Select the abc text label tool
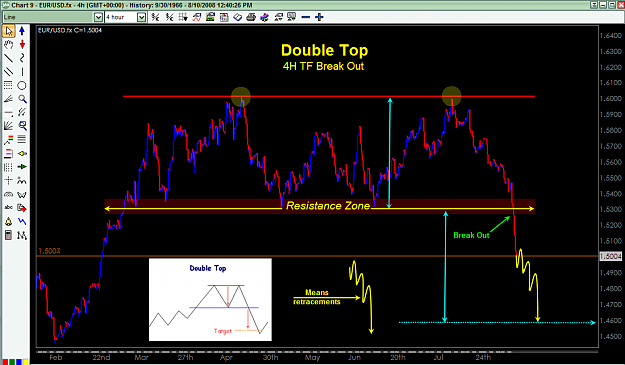The width and height of the screenshot is (625, 365). (9, 208)
